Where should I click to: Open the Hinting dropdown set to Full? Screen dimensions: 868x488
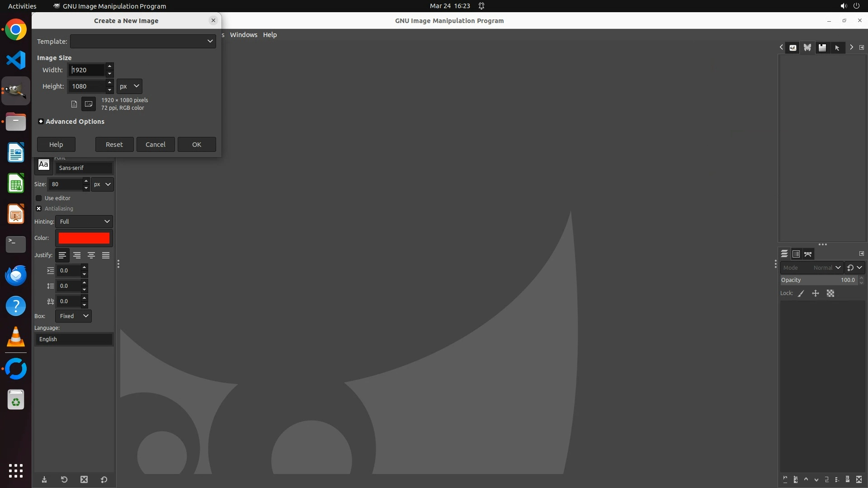(x=84, y=222)
